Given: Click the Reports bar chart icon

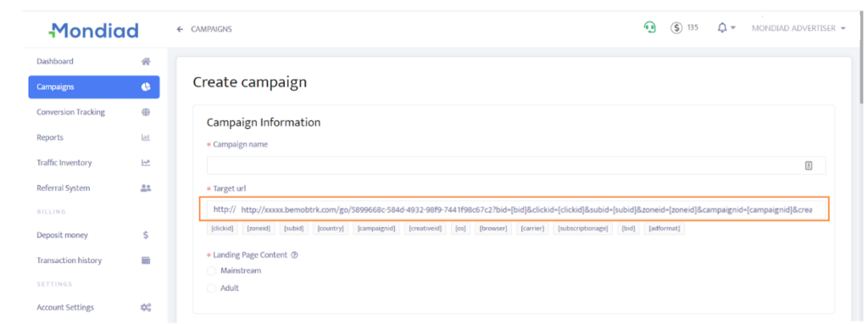Looking at the screenshot, I should click(146, 137).
